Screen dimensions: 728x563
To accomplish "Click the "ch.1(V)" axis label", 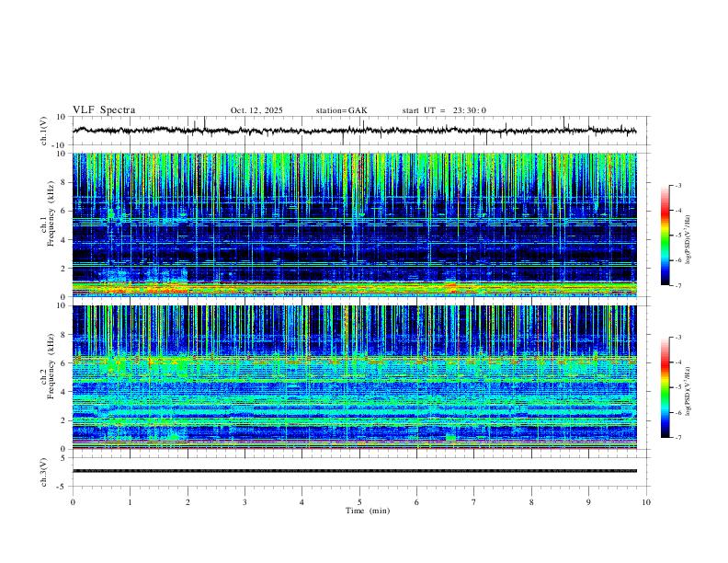I will [x=44, y=131].
